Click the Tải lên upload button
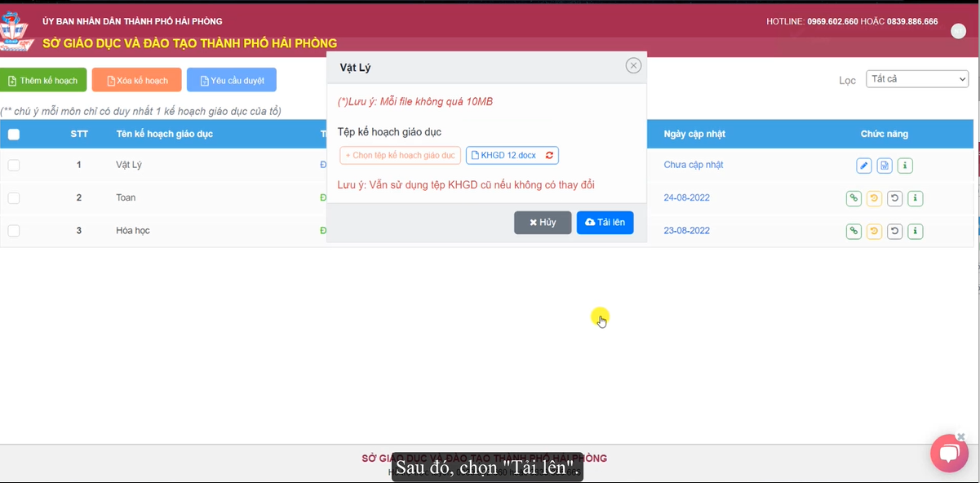980x483 pixels. point(605,223)
